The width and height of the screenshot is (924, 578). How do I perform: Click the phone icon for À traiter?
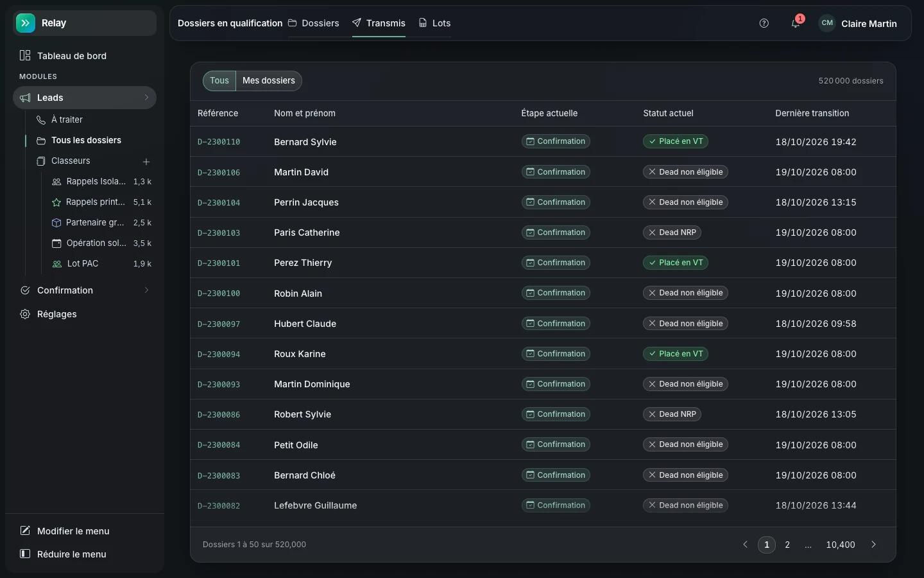[x=41, y=120]
